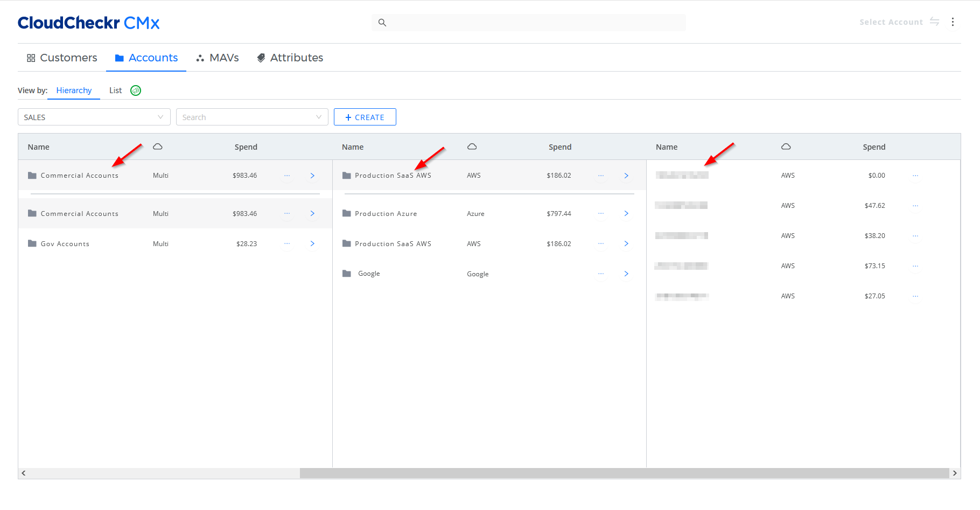Open options menu for Production Azure
The image size is (980, 510).
pos(601,214)
